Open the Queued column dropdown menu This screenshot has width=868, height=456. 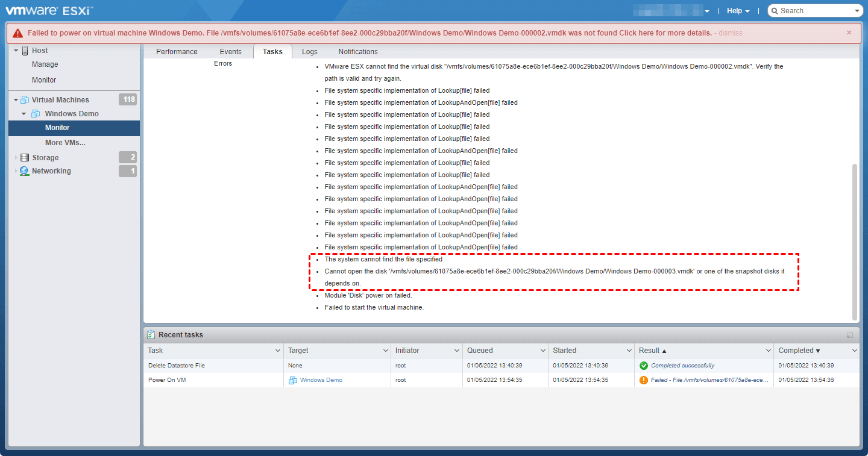point(543,351)
